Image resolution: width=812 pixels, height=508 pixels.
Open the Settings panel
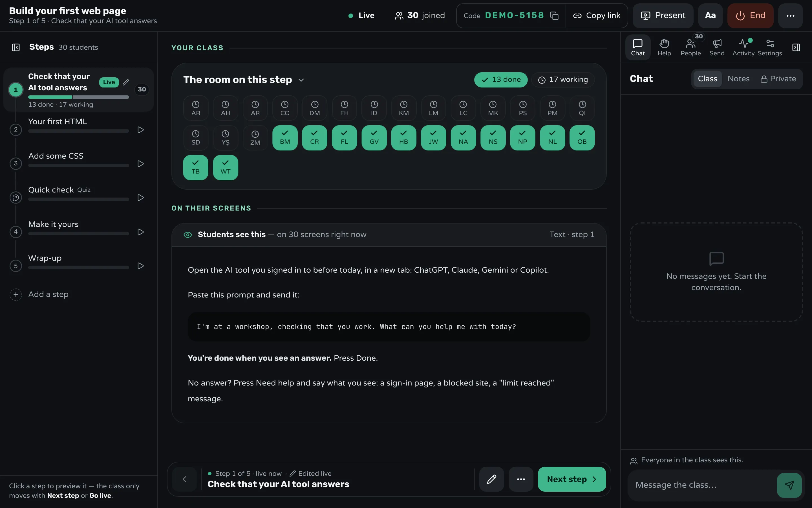coord(770,47)
